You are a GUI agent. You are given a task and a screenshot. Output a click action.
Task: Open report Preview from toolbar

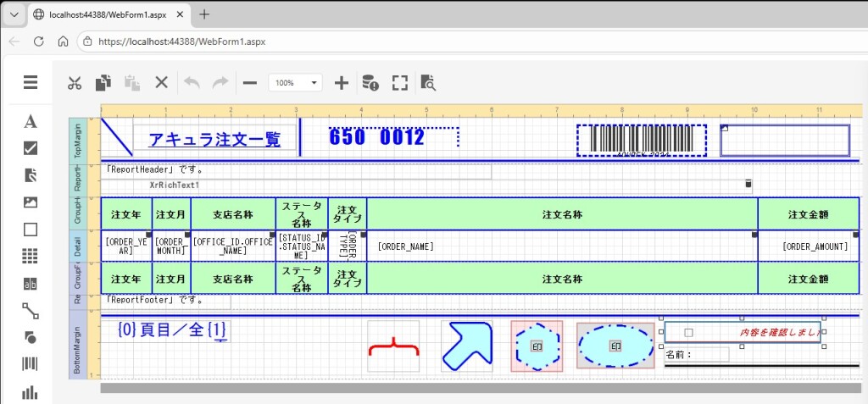(x=428, y=83)
